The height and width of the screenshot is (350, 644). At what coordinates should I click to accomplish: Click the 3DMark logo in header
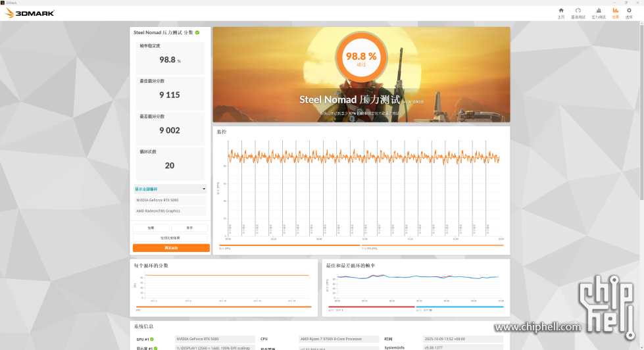click(30, 12)
